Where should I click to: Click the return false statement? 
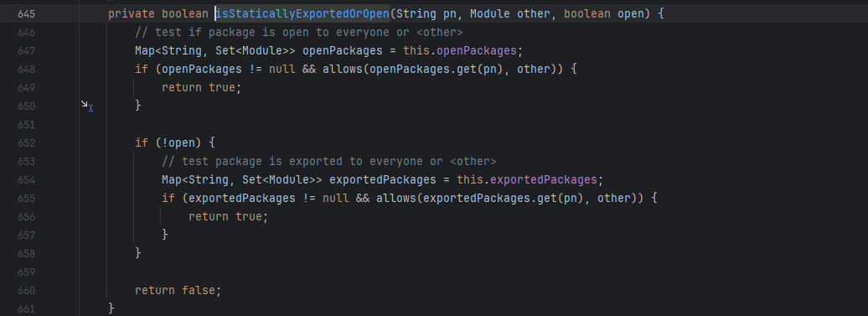pos(178,291)
